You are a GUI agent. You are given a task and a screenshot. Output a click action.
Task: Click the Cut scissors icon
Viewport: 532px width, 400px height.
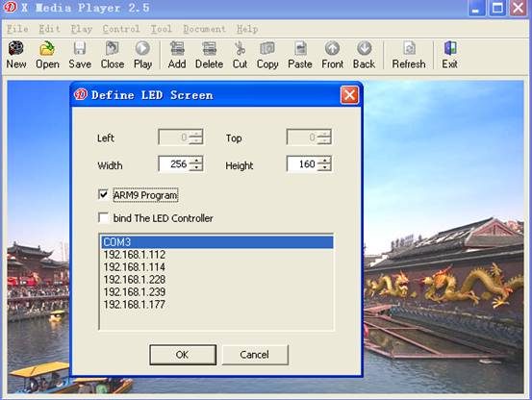click(240, 48)
